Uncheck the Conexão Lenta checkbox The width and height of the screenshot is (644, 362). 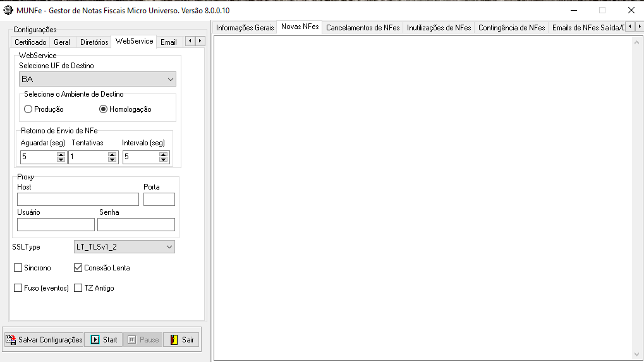78,268
